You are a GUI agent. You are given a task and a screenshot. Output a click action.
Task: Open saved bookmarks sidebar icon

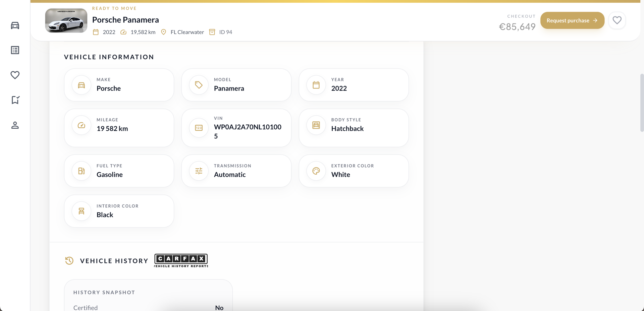tap(15, 100)
